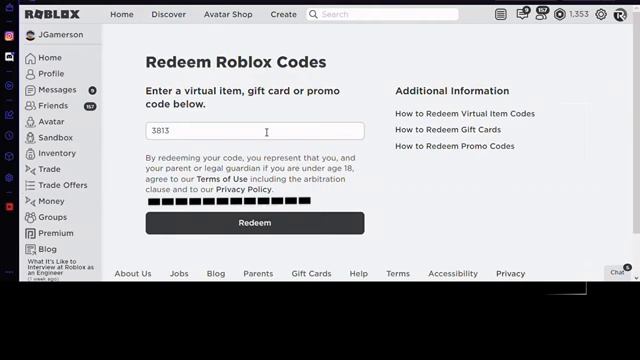This screenshot has width=640, height=360.
Task: Open the settings gear icon
Action: tap(601, 15)
